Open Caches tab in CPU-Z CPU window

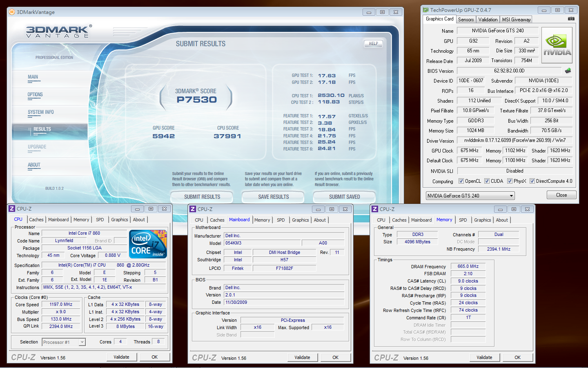36,220
